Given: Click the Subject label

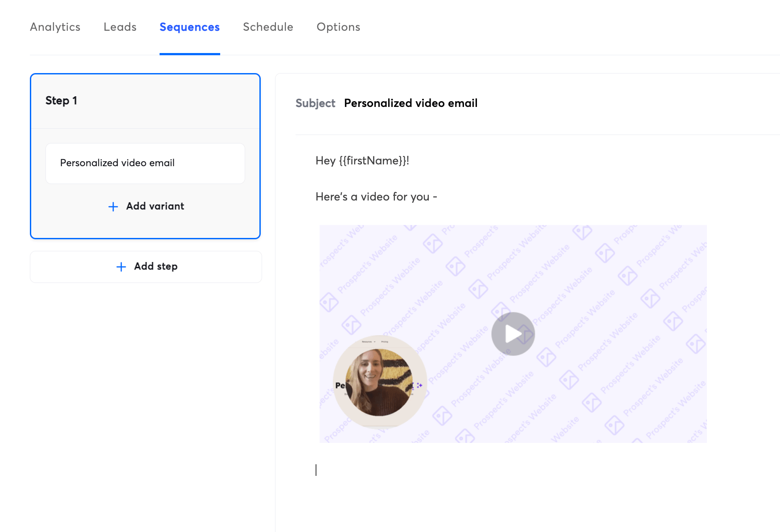Looking at the screenshot, I should point(315,103).
